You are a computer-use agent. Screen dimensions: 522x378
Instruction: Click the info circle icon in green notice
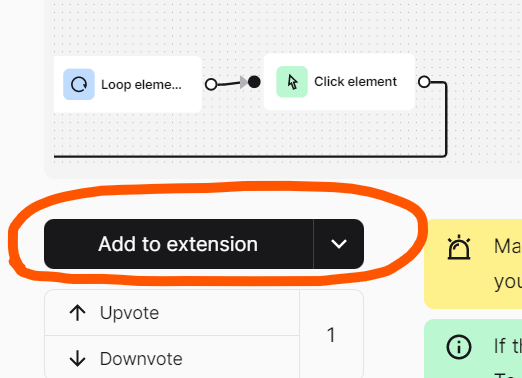pos(459,347)
